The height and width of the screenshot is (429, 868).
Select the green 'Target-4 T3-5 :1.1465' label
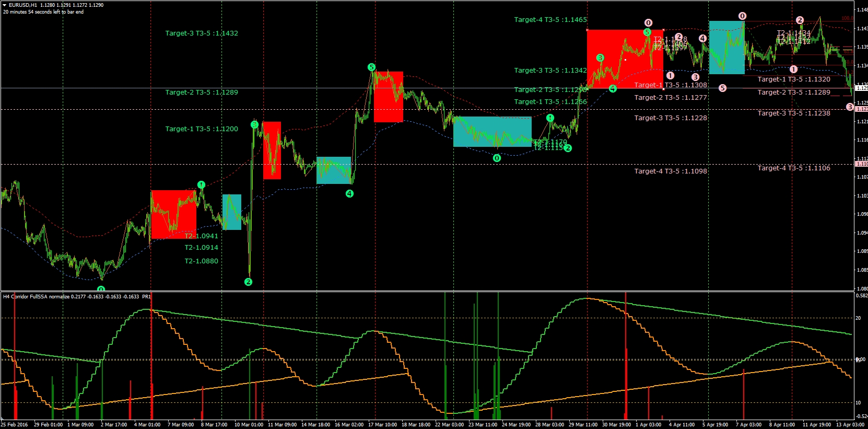550,19
